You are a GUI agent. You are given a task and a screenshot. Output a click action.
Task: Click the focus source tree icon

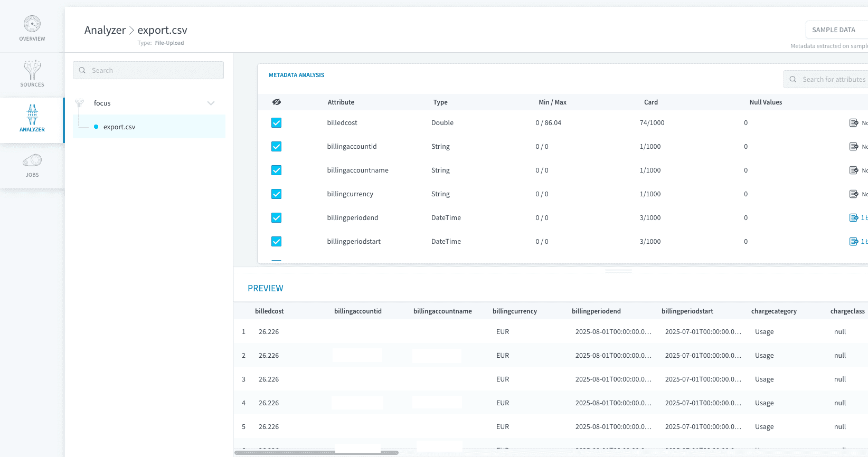(x=80, y=103)
